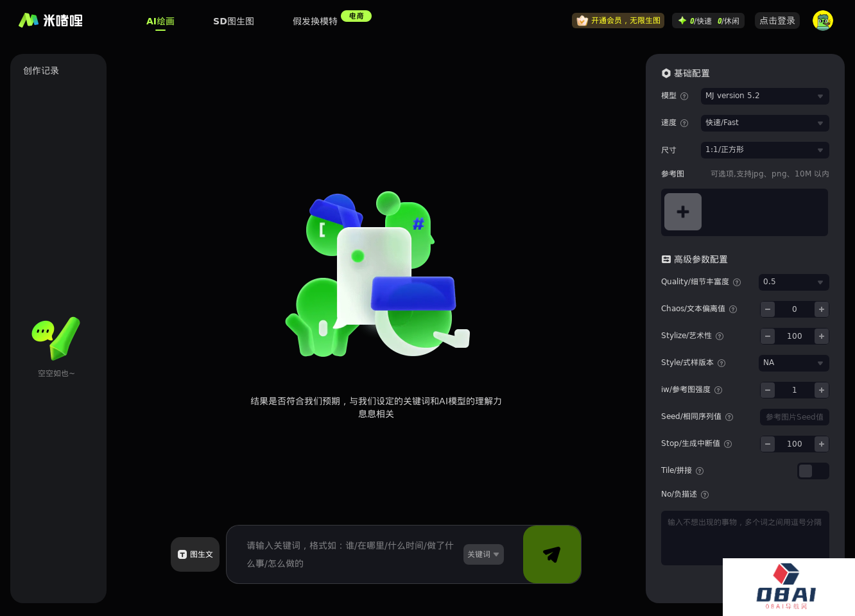855x616 pixels.
Task: Click the 米啫喱 logo
Action: click(x=50, y=20)
